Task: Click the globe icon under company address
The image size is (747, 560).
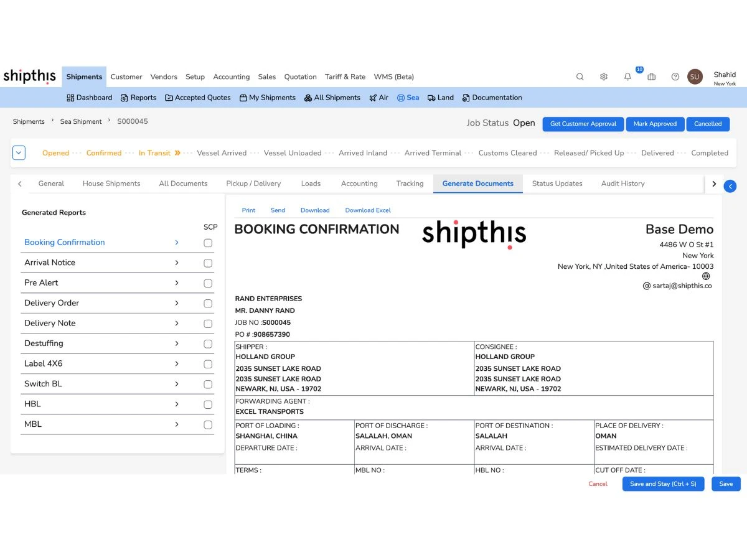Action: point(706,276)
